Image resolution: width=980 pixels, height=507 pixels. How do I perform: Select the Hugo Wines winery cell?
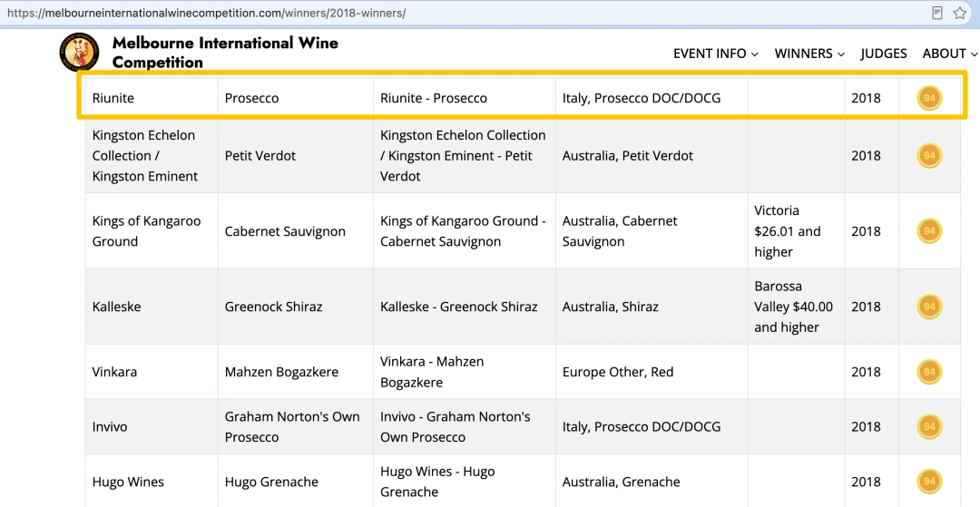pos(152,482)
